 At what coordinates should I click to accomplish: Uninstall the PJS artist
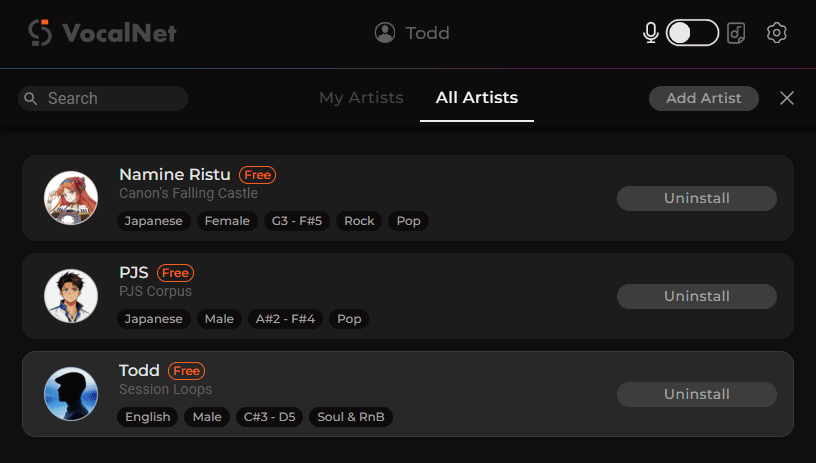(697, 296)
